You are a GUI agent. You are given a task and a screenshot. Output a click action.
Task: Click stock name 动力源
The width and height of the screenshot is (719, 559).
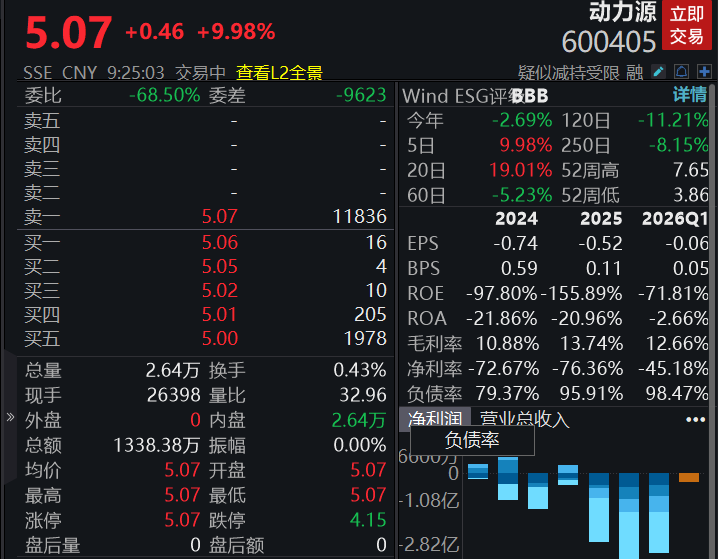(623, 11)
